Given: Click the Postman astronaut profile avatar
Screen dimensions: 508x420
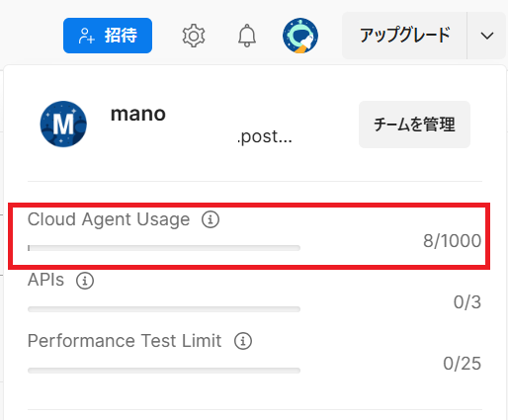Looking at the screenshot, I should coord(300,36).
